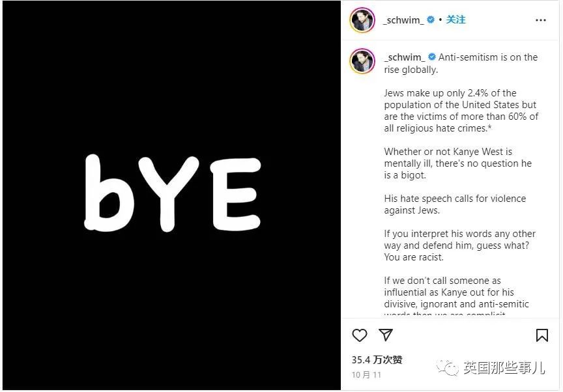Viewport: 563px width, 392px height.
Task: Click the caption profile avatar
Action: 362,61
